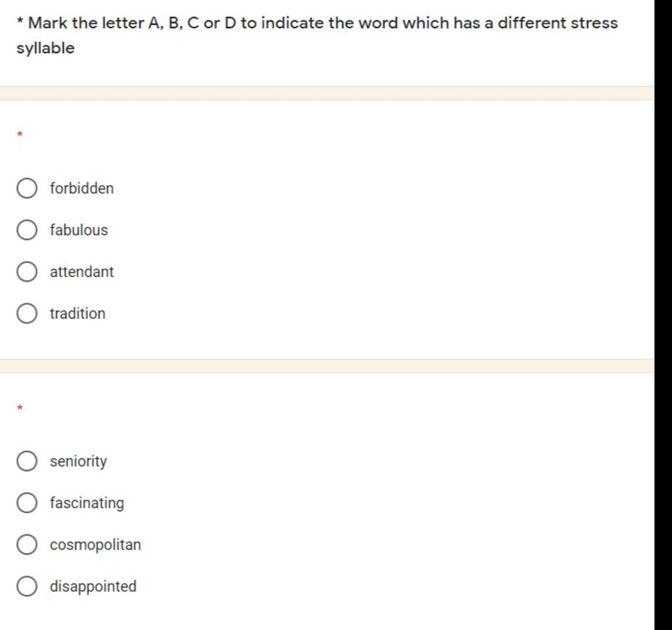
Task: Choose the radio circle for fascinating
Action: click(x=26, y=503)
